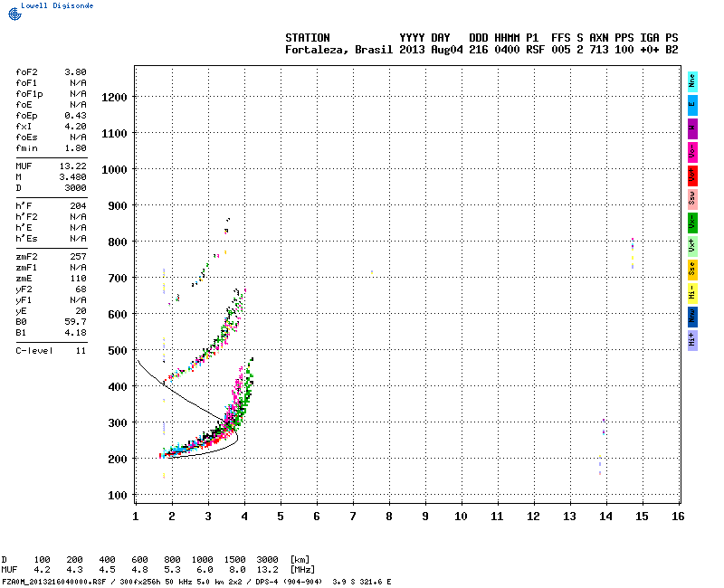Select the year value 2013 in header

tap(412, 50)
